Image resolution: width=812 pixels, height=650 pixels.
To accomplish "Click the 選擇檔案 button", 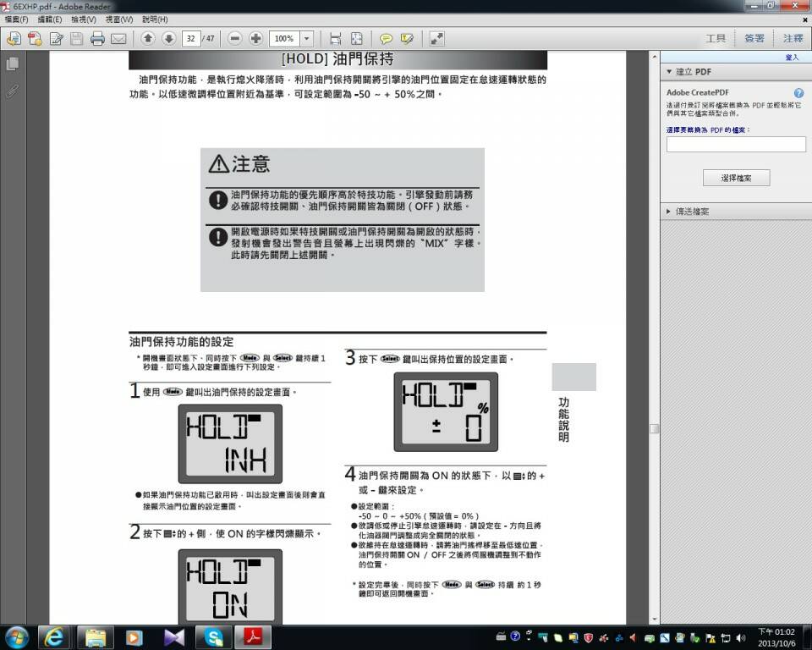I will pyautogui.click(x=736, y=178).
